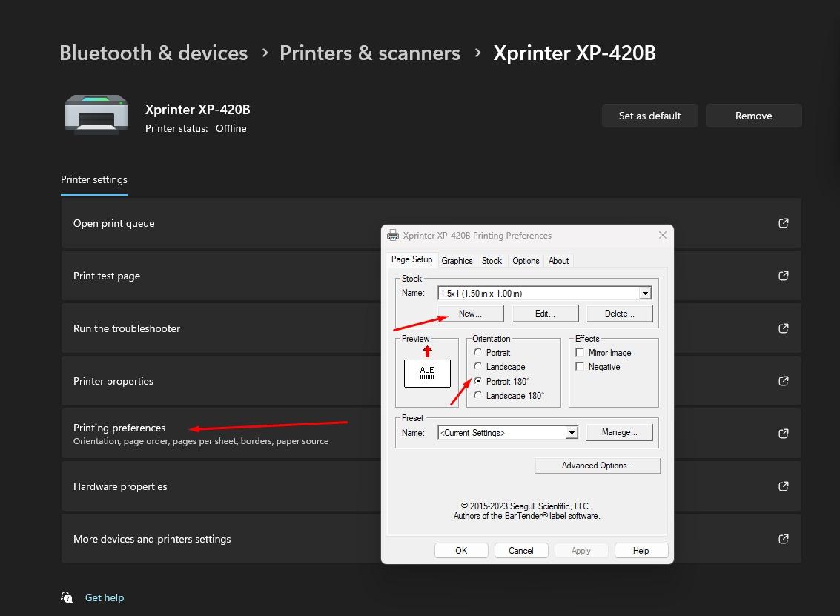Click the Edit... stock button
The height and width of the screenshot is (616, 840).
point(545,314)
